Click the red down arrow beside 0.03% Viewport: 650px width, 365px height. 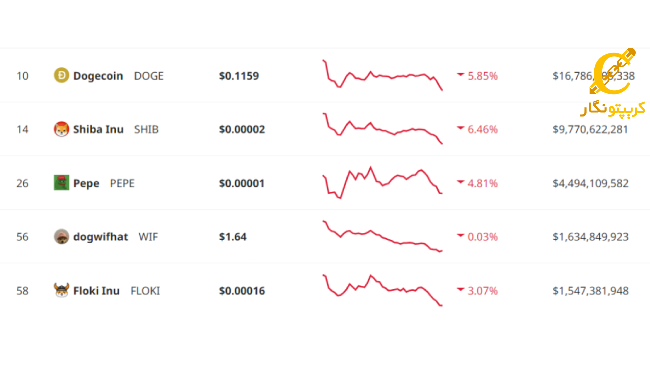[460, 236]
